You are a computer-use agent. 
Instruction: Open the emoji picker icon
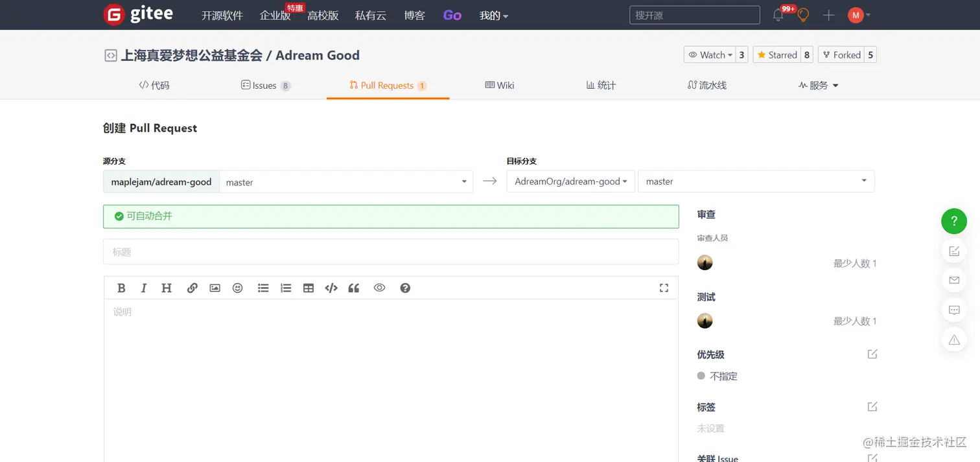pos(237,288)
